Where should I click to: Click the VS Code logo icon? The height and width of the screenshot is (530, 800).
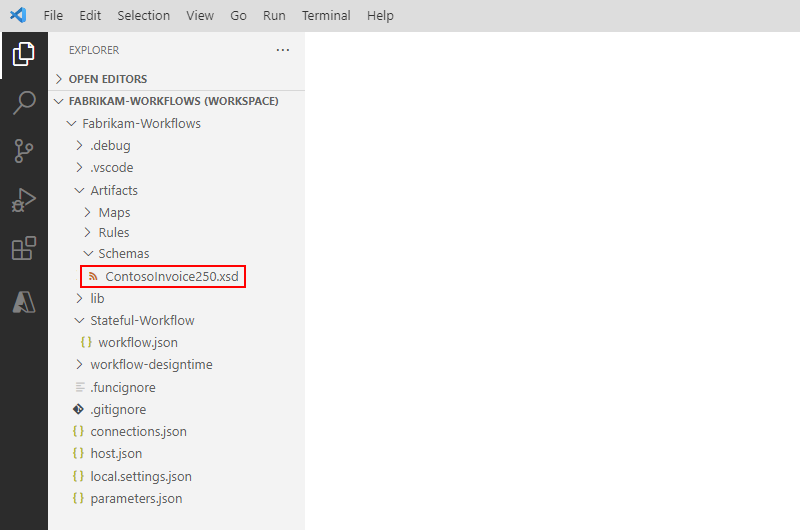tap(18, 15)
